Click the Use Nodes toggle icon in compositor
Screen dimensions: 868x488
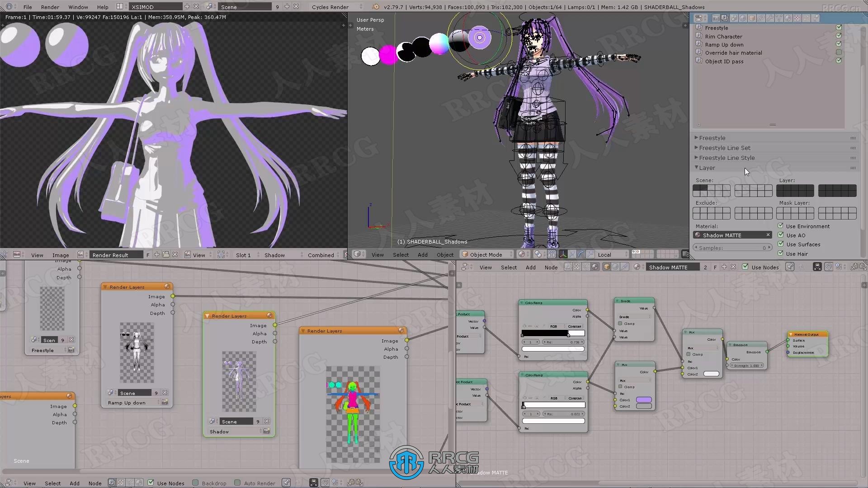pos(150,482)
